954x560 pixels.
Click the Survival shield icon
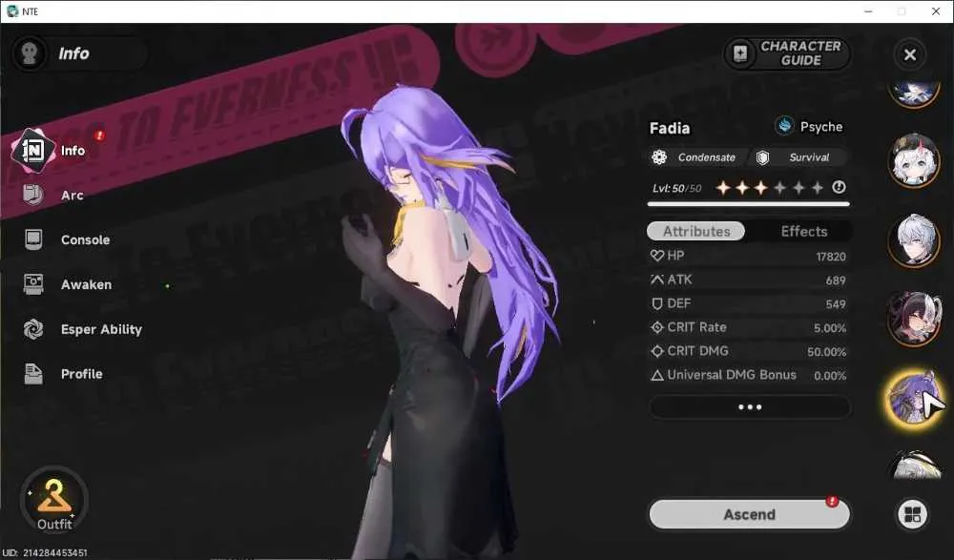tap(762, 157)
